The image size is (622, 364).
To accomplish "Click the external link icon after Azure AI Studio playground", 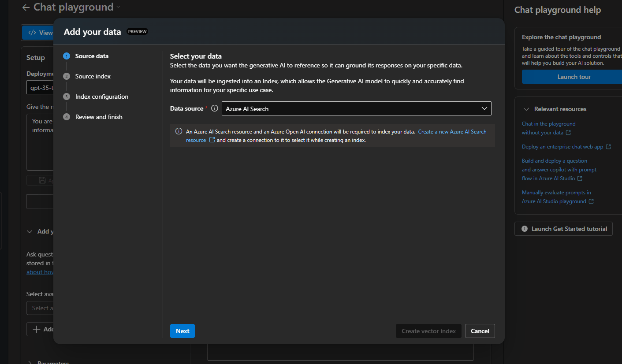I will coord(591,201).
